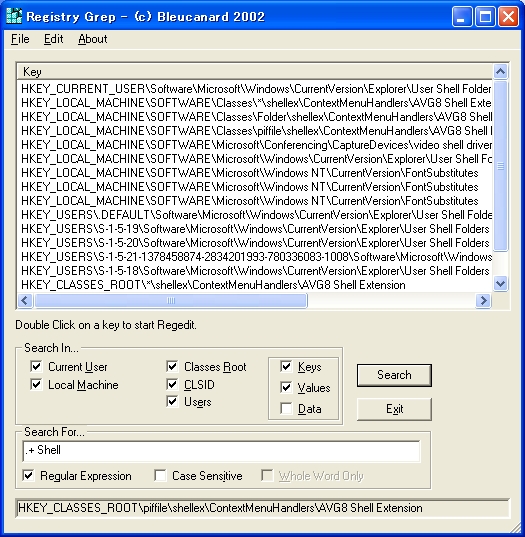This screenshot has width=525, height=537.
Task: Open the Edit menu
Action: [x=53, y=39]
